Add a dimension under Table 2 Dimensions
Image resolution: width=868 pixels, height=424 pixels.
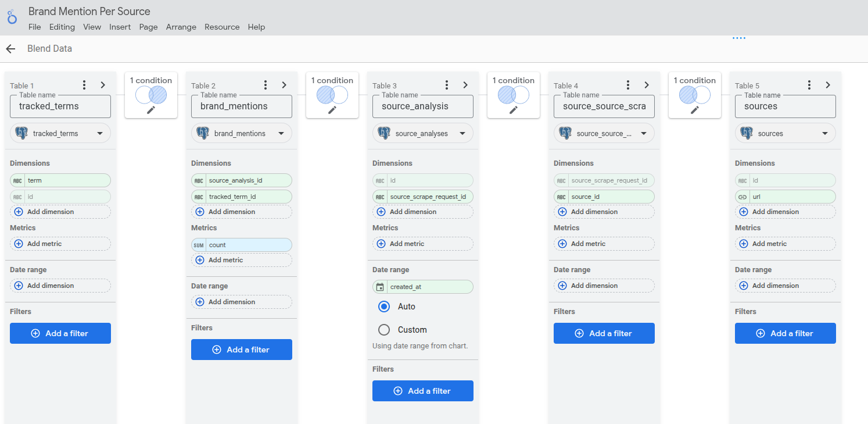pos(242,212)
